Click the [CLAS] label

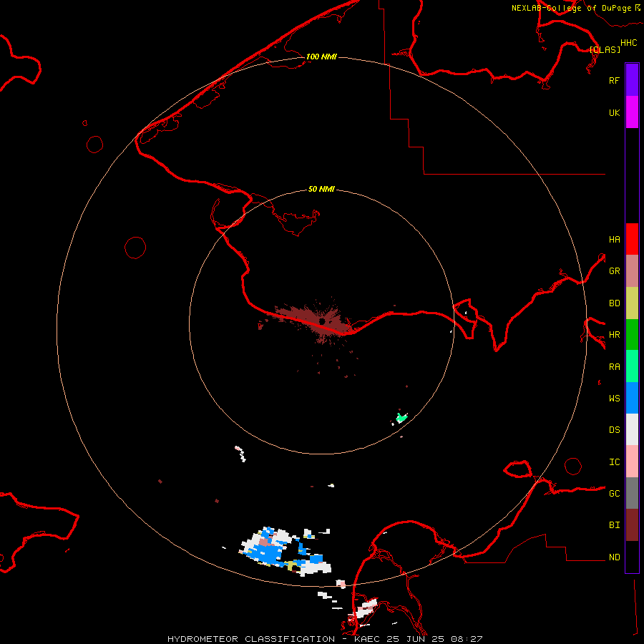tap(605, 49)
